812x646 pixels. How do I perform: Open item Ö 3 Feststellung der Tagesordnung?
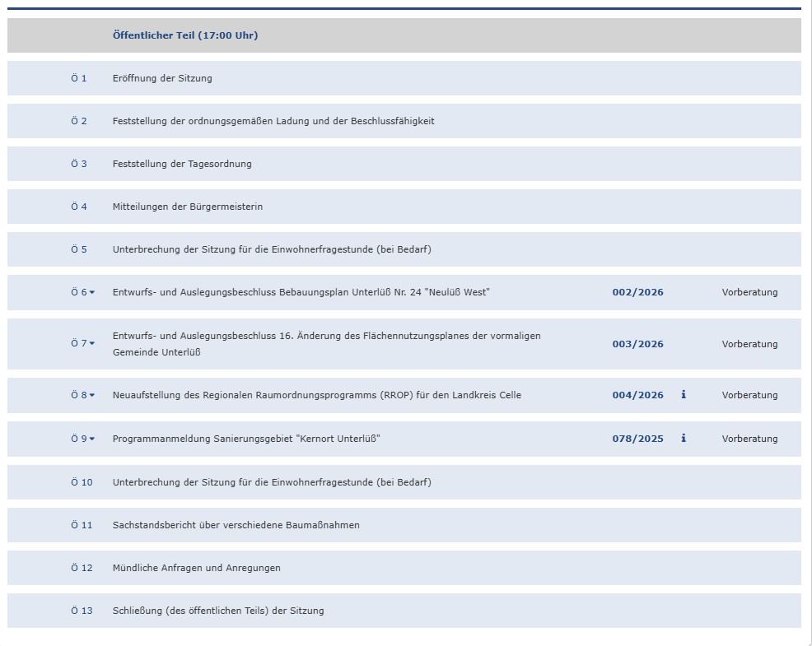[183, 164]
